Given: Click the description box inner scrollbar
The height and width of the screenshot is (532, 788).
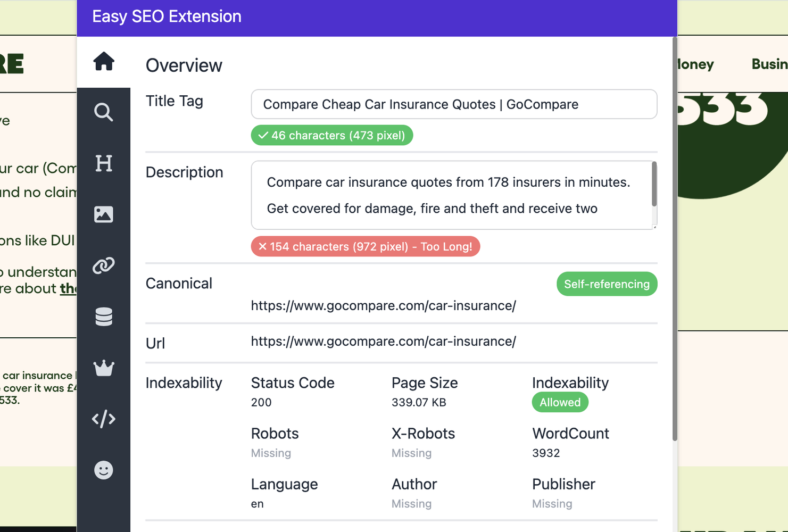Looking at the screenshot, I should [654, 185].
